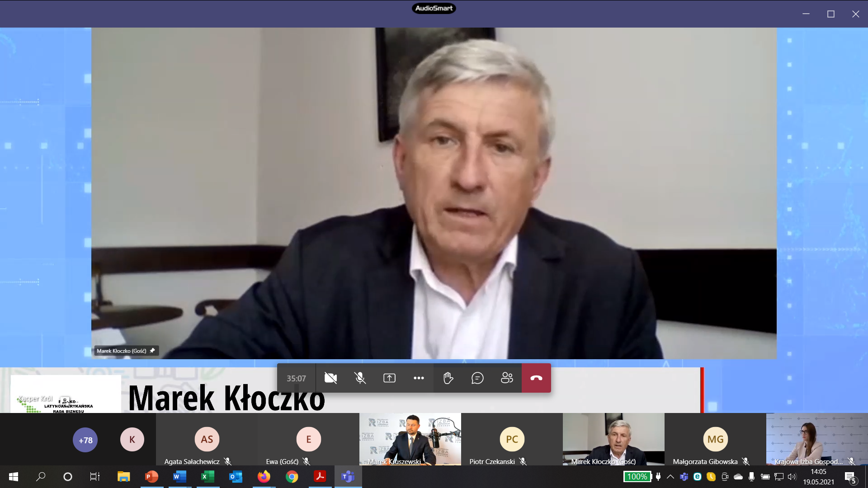This screenshot has width=868, height=488.
Task: Select Marek Kruszewski video thumbnail
Action: pos(410,439)
